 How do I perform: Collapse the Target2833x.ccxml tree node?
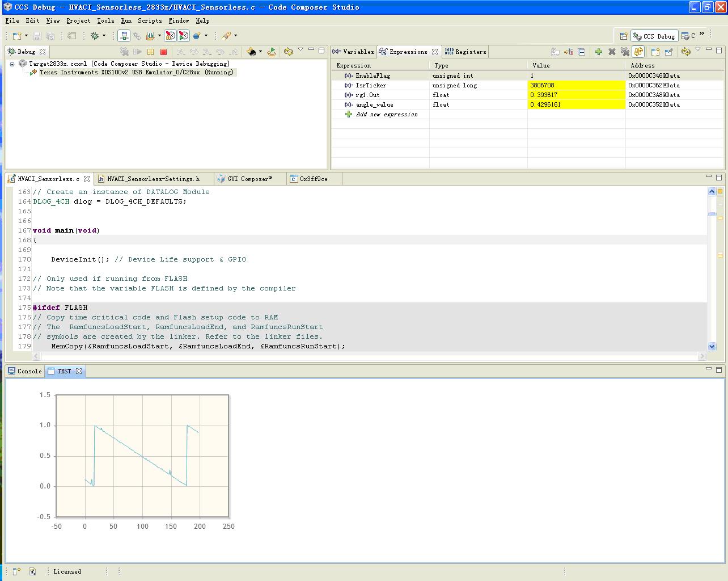pos(12,64)
